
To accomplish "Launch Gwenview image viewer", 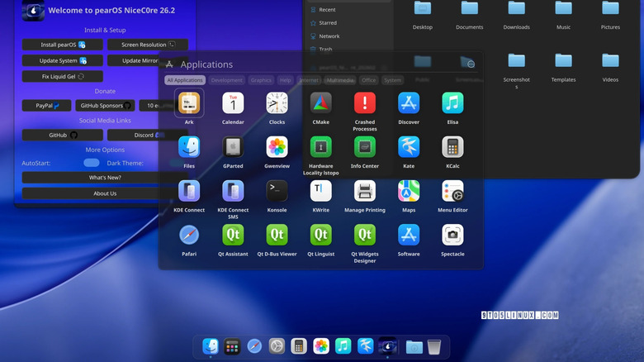I will [x=277, y=147].
